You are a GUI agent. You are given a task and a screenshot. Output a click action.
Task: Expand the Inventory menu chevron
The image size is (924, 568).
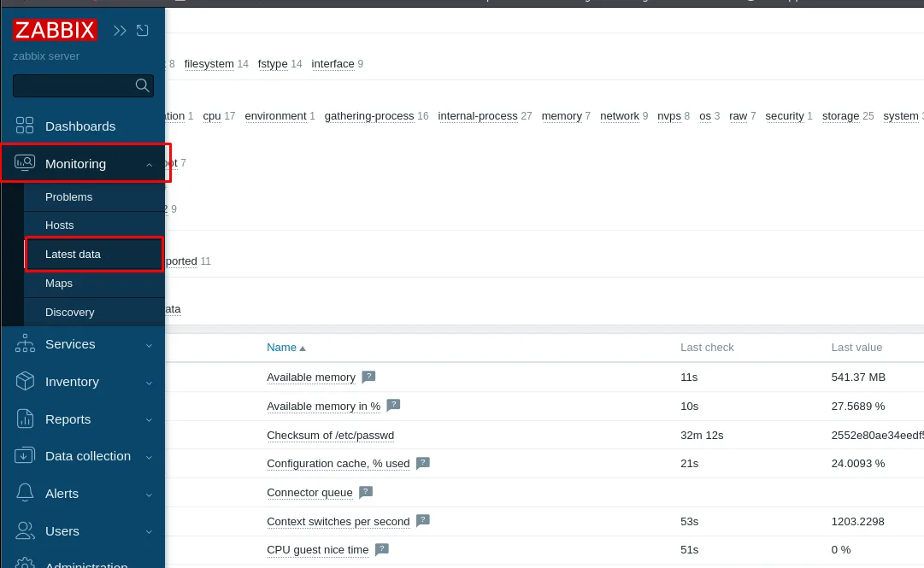coord(149,384)
